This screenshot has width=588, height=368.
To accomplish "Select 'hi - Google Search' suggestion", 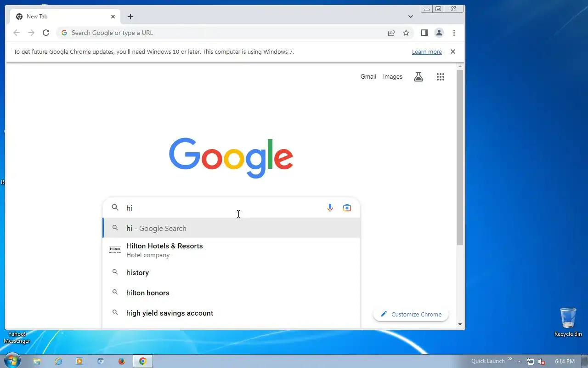I will click(232, 228).
